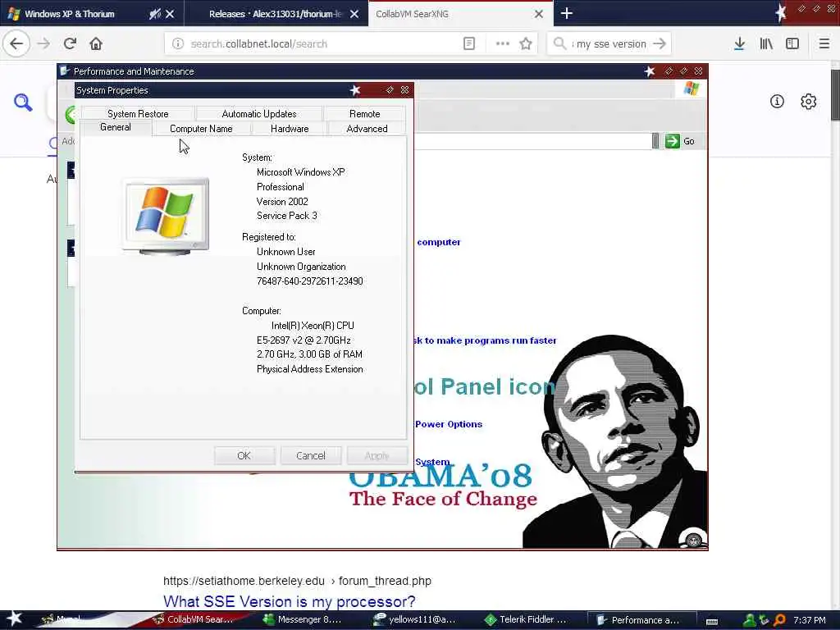Switch to CollabVM SearXNG taskbar button

194,620
